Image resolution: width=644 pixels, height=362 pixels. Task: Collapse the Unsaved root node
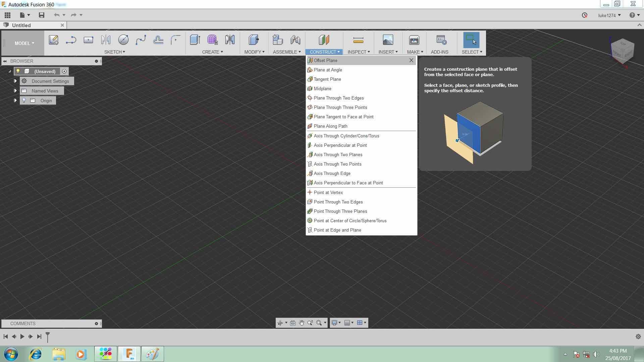[10, 71]
